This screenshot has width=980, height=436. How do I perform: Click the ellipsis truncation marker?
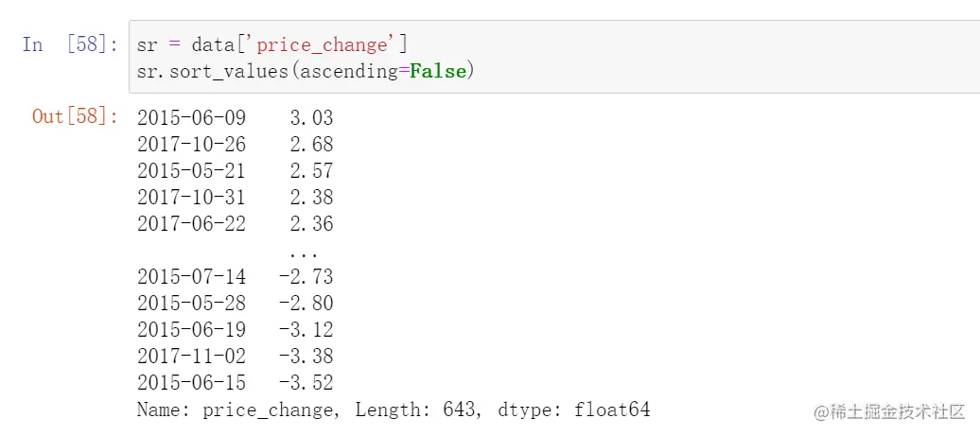pyautogui.click(x=304, y=253)
